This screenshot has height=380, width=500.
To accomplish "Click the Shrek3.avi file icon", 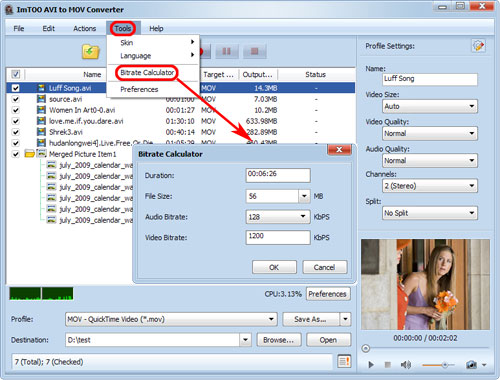I will click(41, 132).
